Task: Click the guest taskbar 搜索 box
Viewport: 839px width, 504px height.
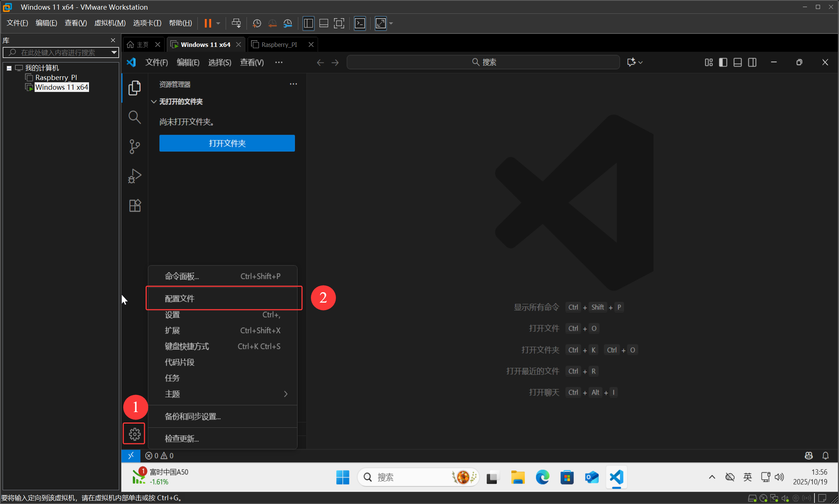Action: [x=418, y=477]
